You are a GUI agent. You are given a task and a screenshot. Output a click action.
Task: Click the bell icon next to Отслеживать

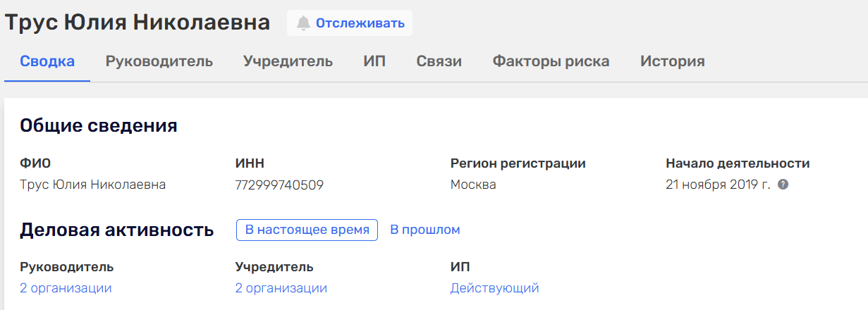303,23
